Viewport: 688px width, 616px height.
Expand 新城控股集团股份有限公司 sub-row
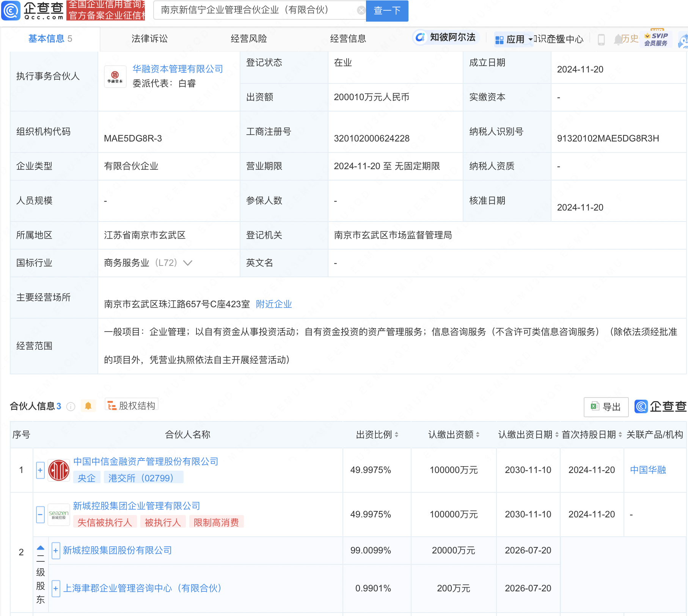56,551
